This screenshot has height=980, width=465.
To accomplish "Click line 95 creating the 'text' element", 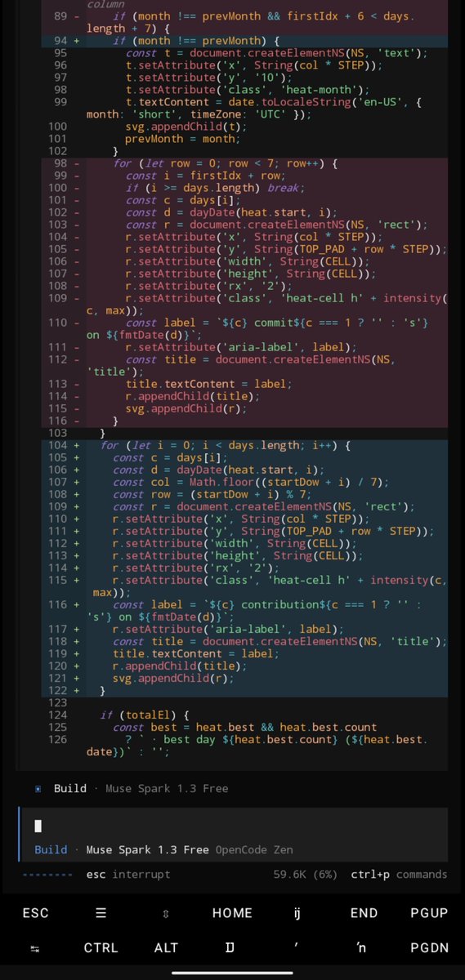I will (x=244, y=53).
